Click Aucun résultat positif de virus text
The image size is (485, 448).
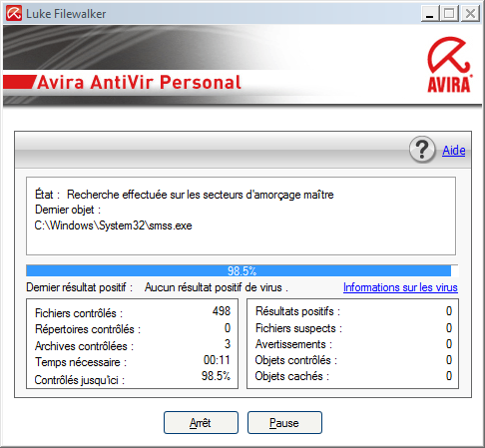coord(216,287)
